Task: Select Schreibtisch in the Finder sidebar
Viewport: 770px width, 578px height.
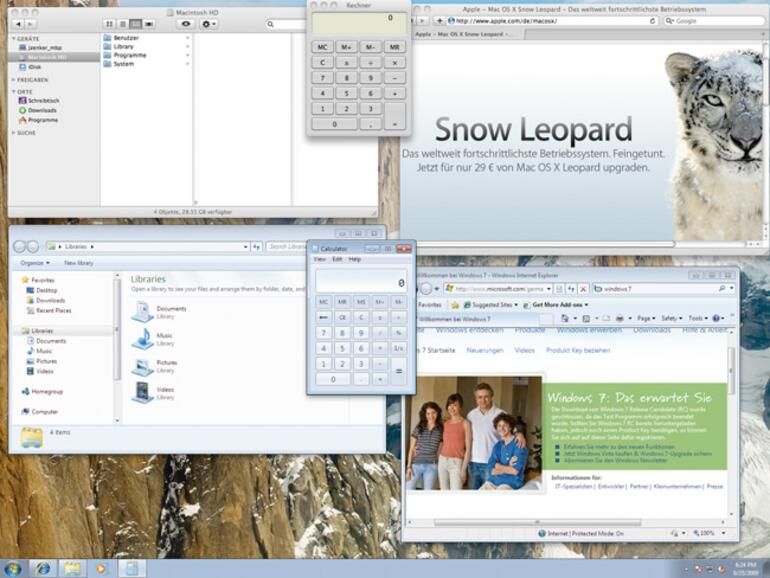Action: click(x=39, y=101)
